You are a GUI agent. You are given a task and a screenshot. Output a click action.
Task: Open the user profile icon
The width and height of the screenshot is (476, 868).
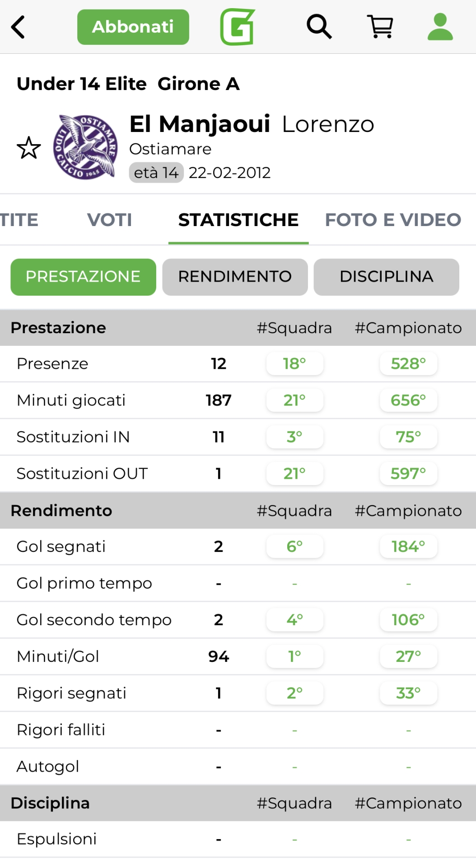tap(440, 27)
